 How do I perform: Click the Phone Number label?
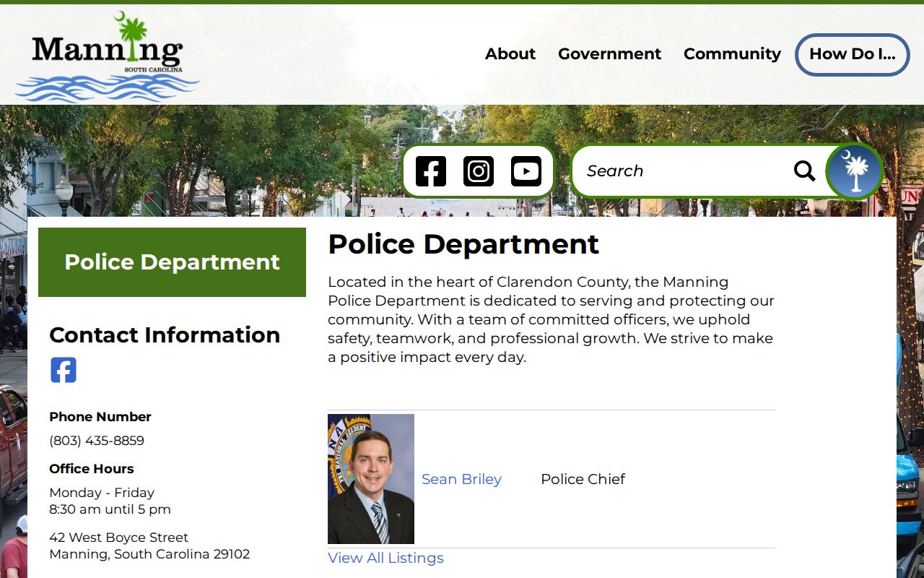100,417
